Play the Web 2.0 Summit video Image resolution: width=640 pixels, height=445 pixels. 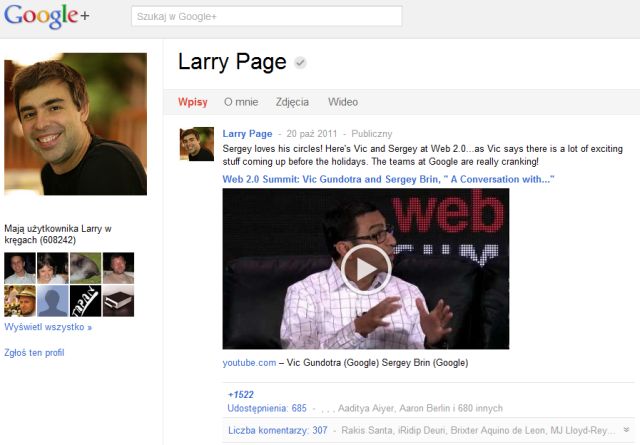[x=366, y=269]
